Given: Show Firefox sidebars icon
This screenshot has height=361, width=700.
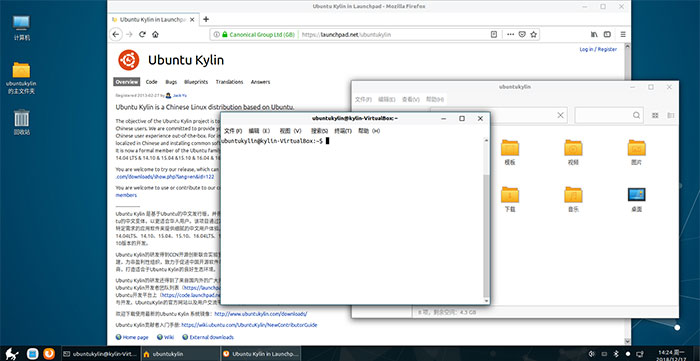Looking at the screenshot, I should pos(607,34).
